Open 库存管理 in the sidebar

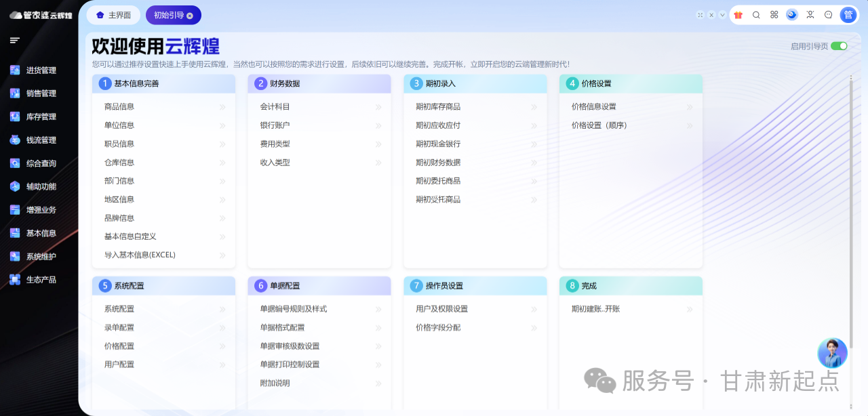click(x=41, y=117)
